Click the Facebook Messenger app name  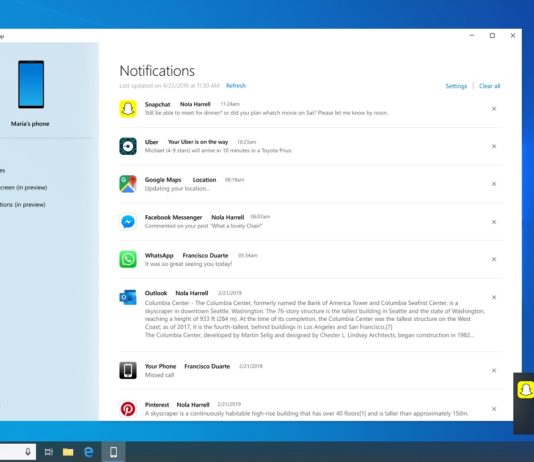point(173,217)
